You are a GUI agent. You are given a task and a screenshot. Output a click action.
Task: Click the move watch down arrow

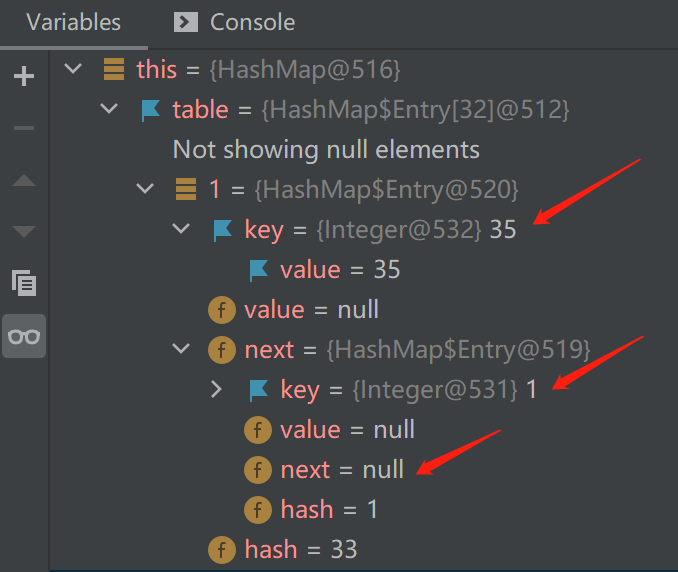pos(24,232)
